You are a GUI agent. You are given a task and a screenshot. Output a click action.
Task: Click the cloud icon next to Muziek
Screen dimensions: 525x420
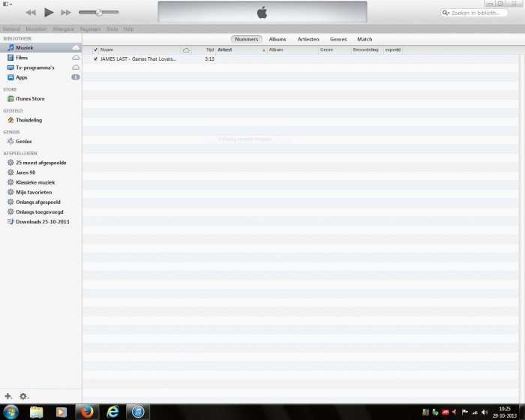[76, 47]
